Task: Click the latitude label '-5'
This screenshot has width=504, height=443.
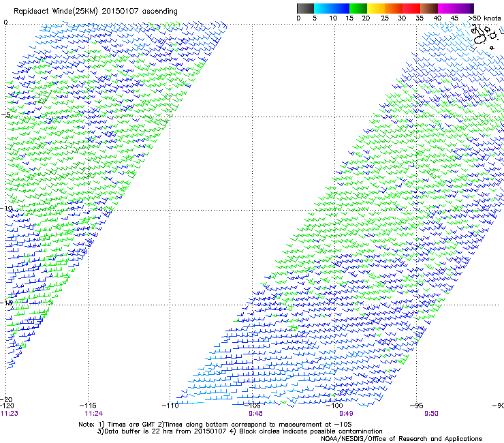Action: tap(5, 115)
